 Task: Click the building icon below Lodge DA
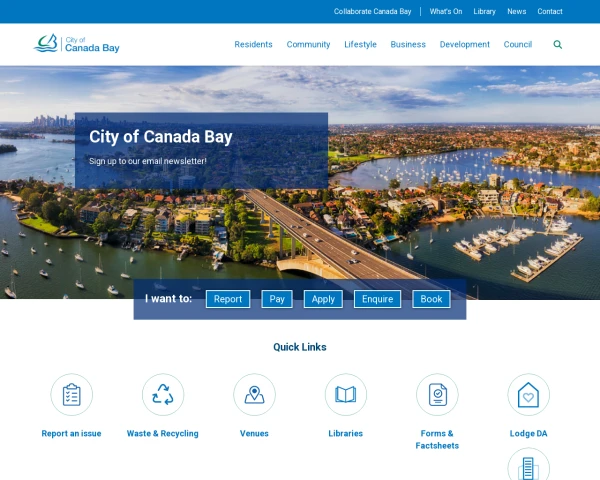click(528, 464)
